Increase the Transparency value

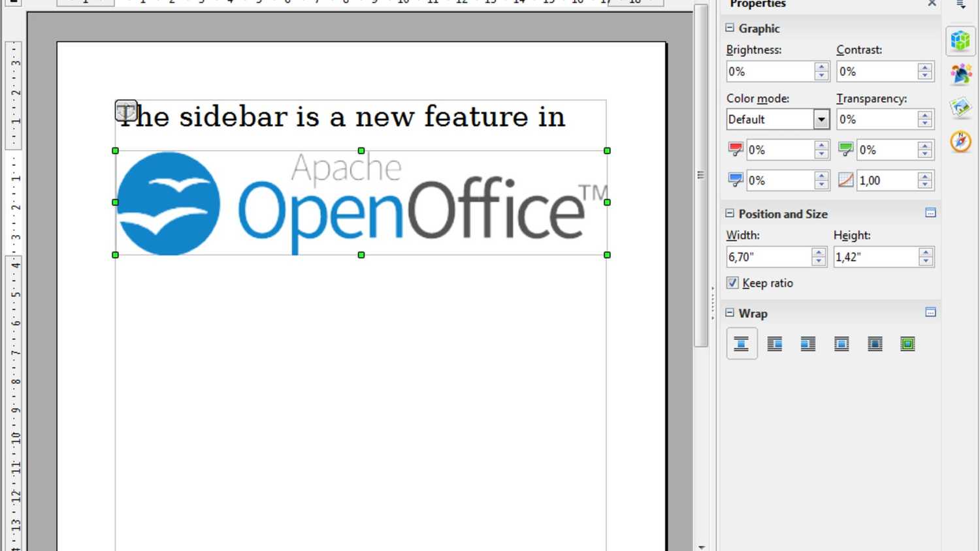[925, 114]
